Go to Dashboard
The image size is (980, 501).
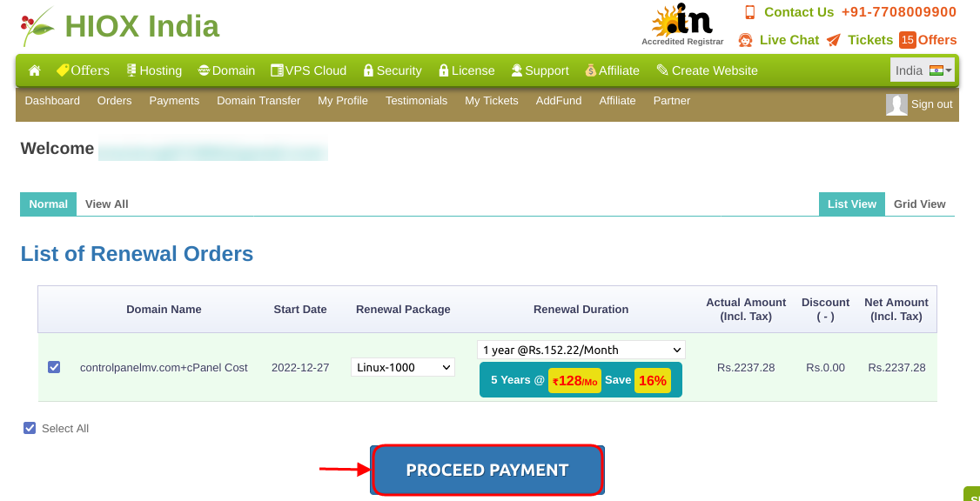point(52,101)
